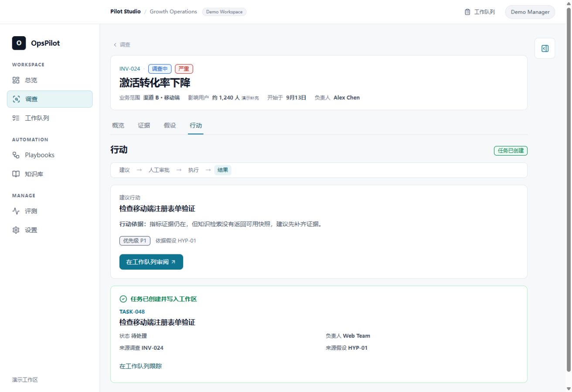Viewport: 572px width, 392px height.
Task: Select the 人工审批 step in the flow
Action: coord(159,170)
